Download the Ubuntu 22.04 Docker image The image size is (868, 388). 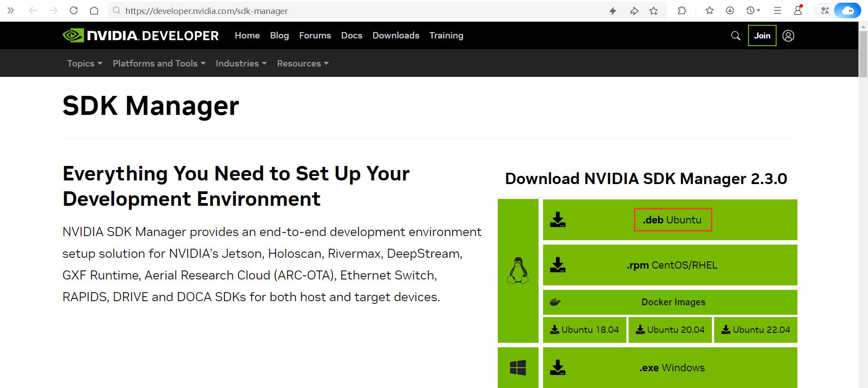point(756,330)
